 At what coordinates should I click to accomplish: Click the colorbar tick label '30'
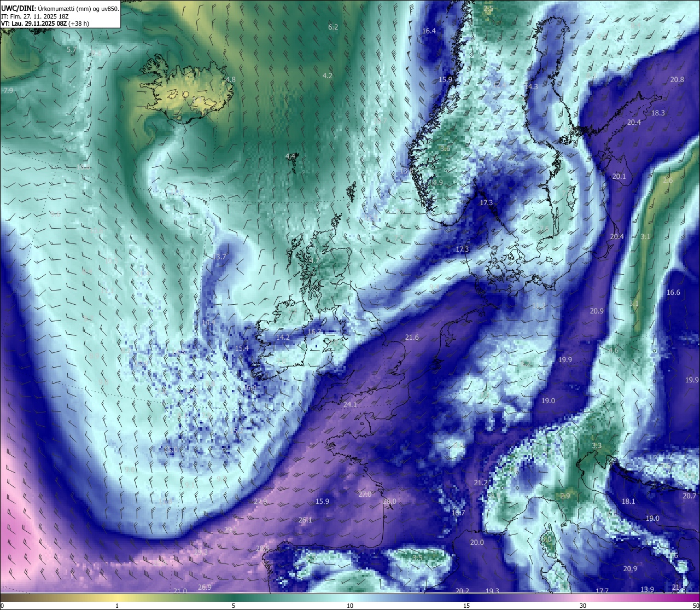click(x=583, y=605)
